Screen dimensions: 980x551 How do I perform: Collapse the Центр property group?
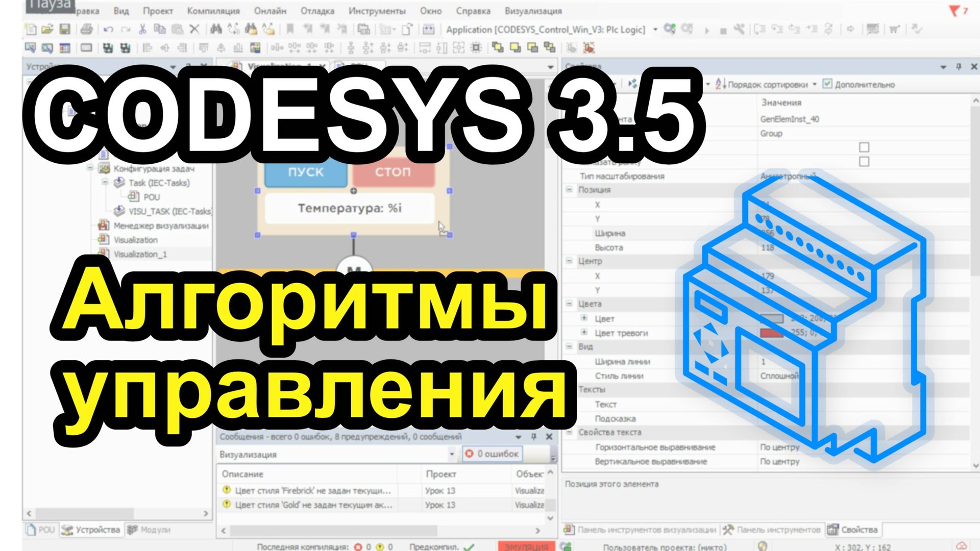[569, 261]
